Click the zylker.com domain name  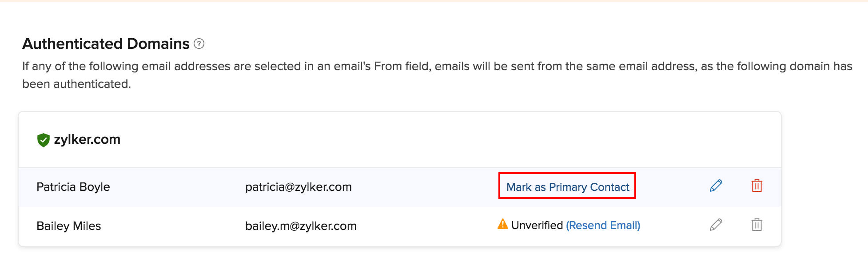[87, 139]
